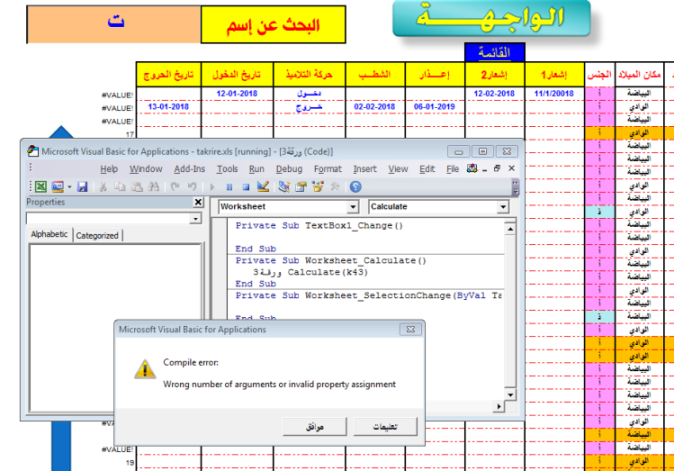Open the Object Browser icon
The image size is (674, 471).
pos(318,187)
